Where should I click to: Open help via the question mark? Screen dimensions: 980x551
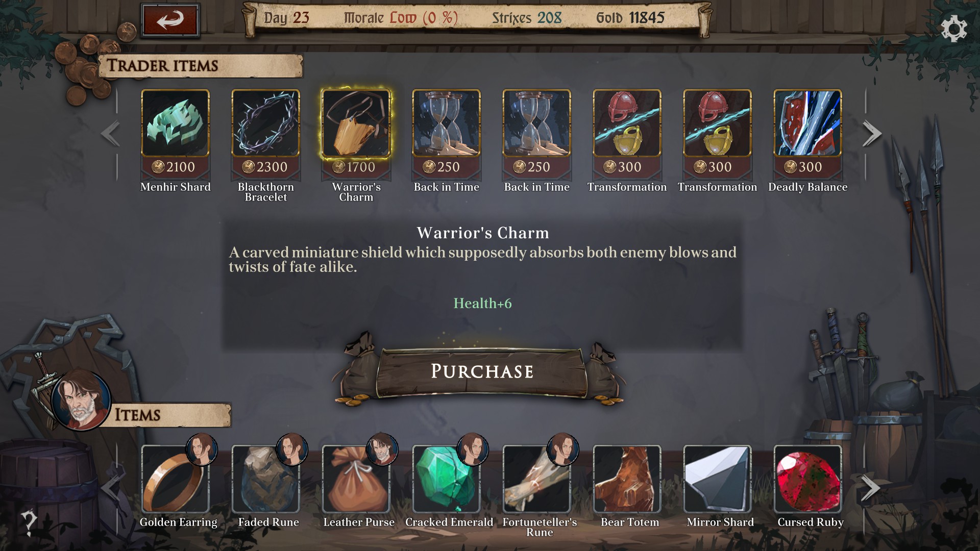tap(29, 522)
